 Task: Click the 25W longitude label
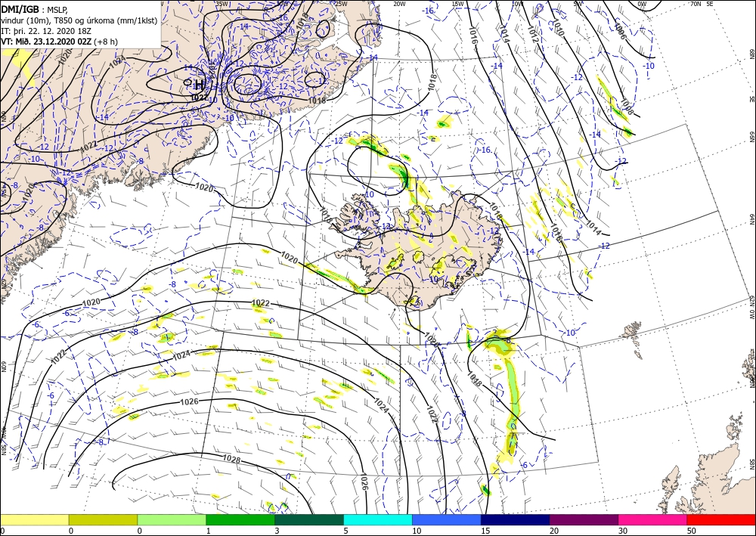coord(341,3)
